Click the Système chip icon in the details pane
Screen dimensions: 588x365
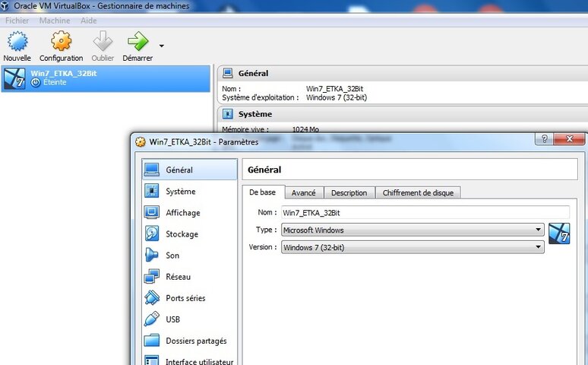point(228,114)
